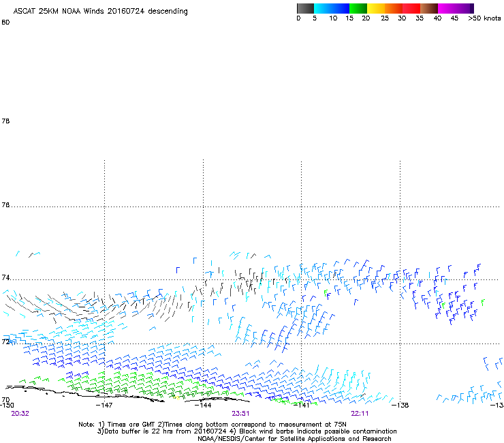Pick the red 30-35 knots color segment
This screenshot has width=504, height=443.
click(411, 8)
